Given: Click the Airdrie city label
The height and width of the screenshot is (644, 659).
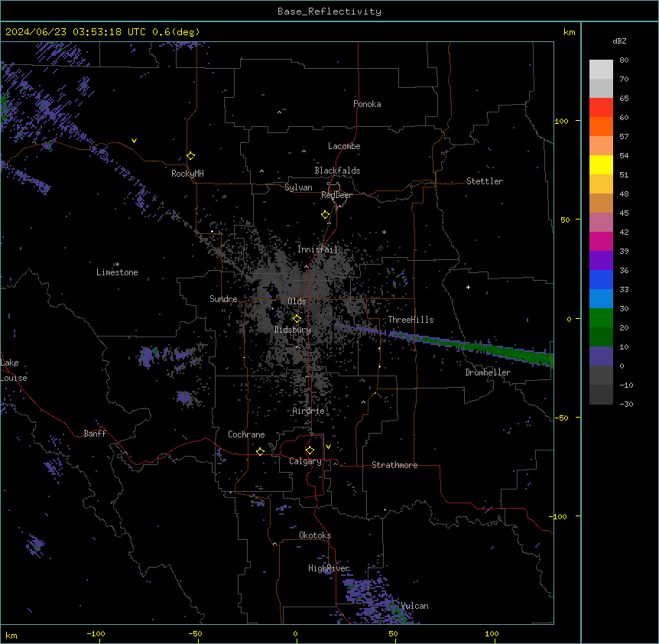Looking at the screenshot, I should point(308,411).
